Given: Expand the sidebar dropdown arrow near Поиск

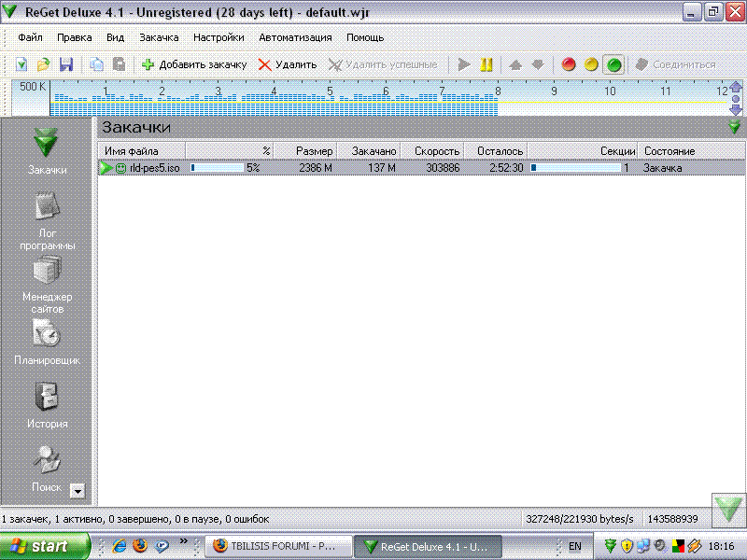Looking at the screenshot, I should [x=78, y=490].
